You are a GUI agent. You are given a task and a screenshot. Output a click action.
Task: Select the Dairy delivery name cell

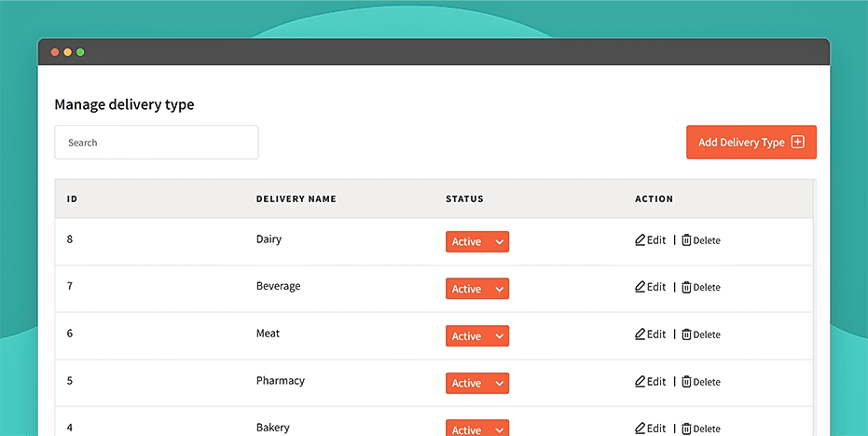tap(269, 239)
